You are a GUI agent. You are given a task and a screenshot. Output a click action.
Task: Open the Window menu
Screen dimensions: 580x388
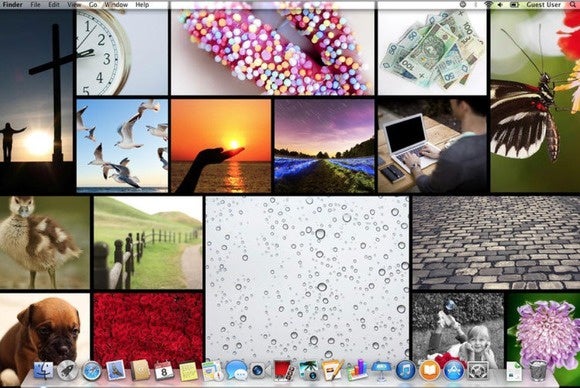point(116,5)
